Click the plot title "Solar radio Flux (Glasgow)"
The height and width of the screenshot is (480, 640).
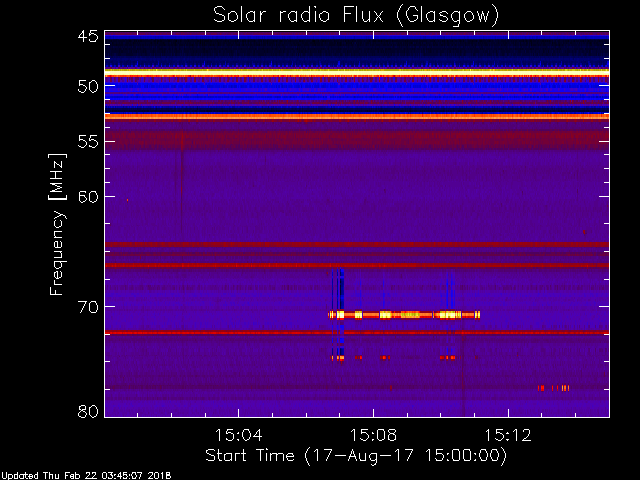pos(356,16)
